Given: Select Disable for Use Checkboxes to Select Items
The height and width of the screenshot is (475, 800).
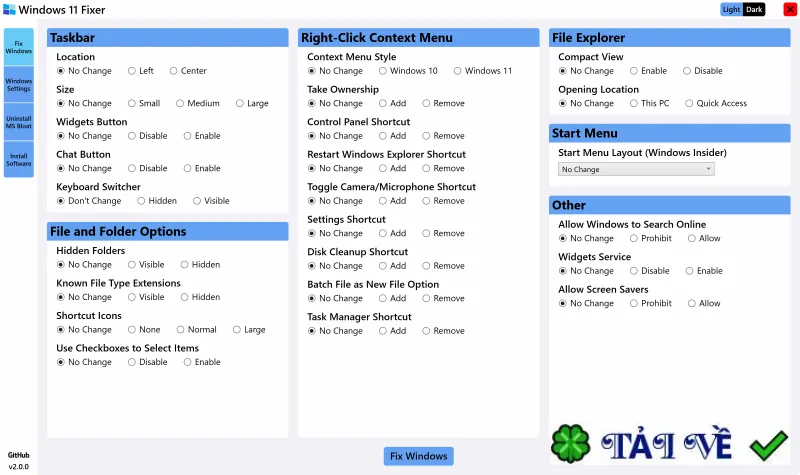Looking at the screenshot, I should point(147,362).
